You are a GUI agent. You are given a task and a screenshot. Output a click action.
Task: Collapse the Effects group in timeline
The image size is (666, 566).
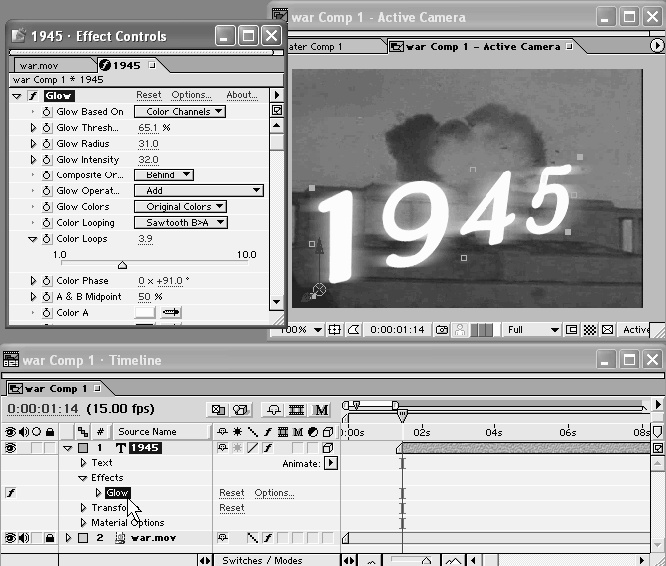point(84,478)
